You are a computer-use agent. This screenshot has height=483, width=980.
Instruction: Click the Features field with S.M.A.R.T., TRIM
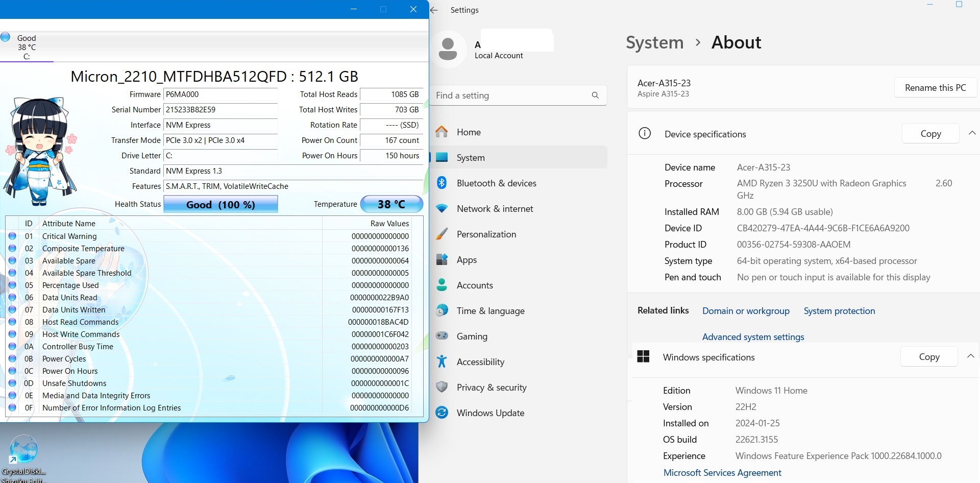[293, 186]
